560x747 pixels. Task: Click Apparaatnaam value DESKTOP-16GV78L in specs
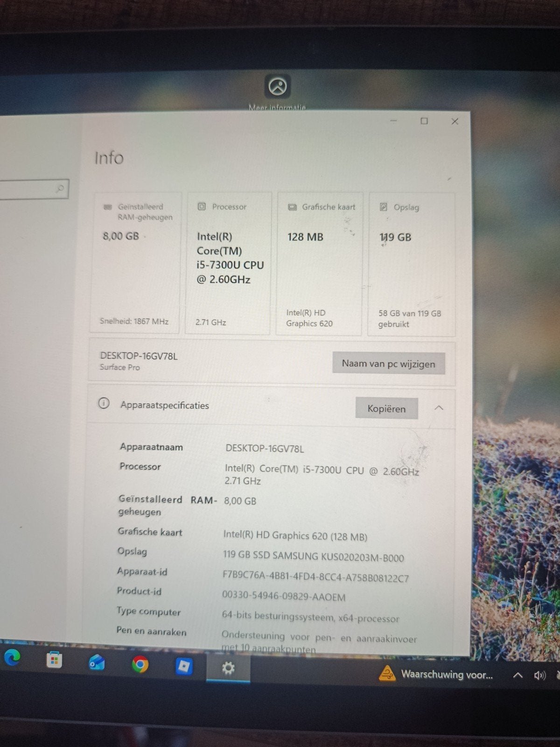click(265, 449)
